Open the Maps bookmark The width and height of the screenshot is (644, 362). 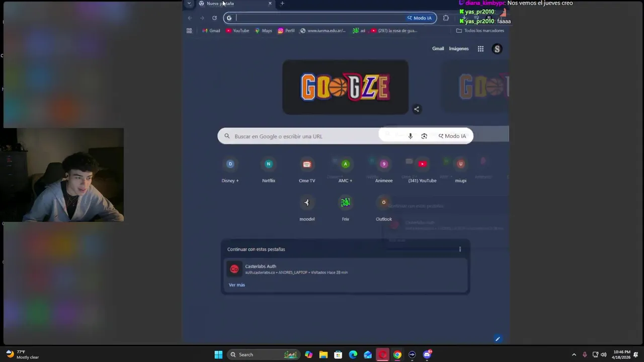tap(264, 31)
